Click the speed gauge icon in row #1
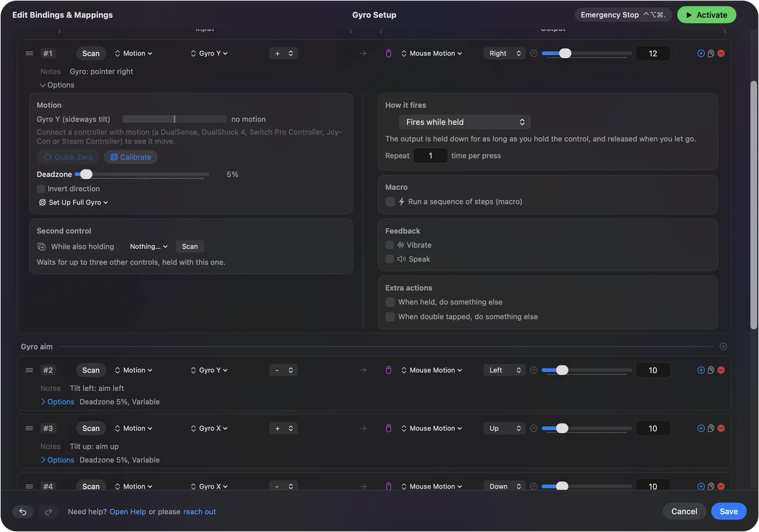The height and width of the screenshot is (532, 759). coord(533,53)
